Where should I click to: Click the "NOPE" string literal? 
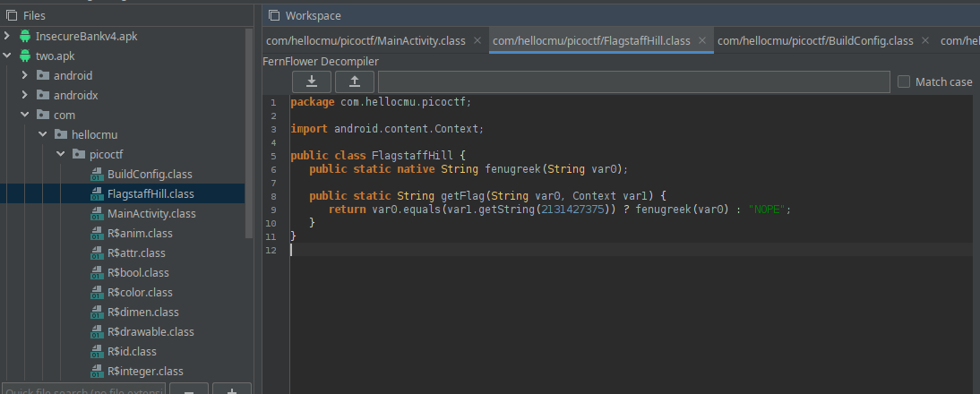766,210
